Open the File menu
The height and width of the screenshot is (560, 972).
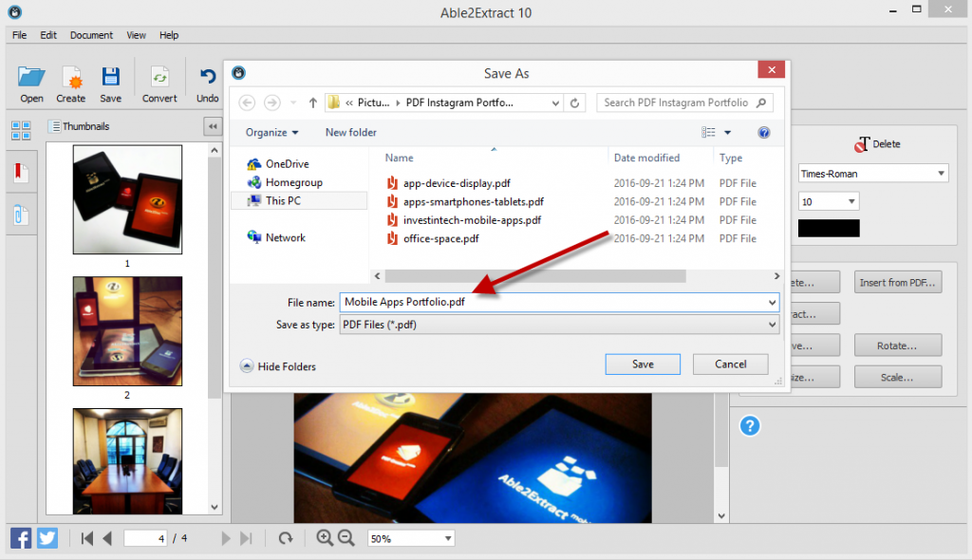(x=19, y=35)
